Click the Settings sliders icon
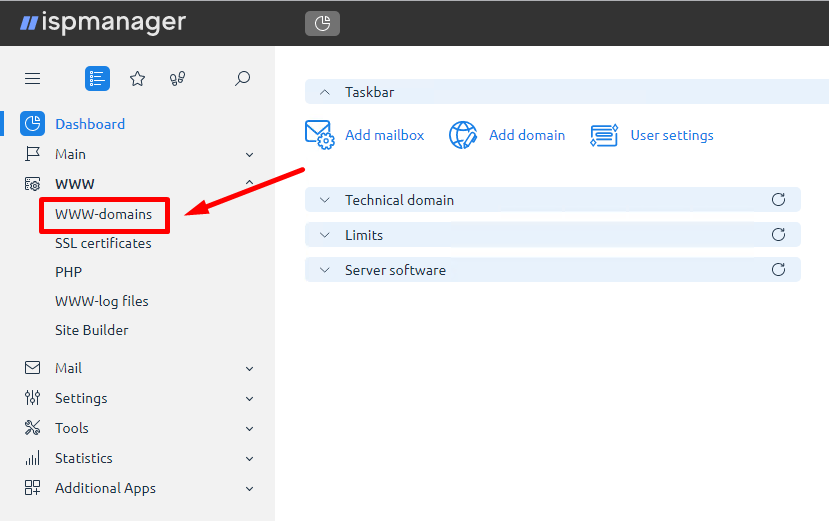Screen dimensions: 829x521 tap(32, 398)
